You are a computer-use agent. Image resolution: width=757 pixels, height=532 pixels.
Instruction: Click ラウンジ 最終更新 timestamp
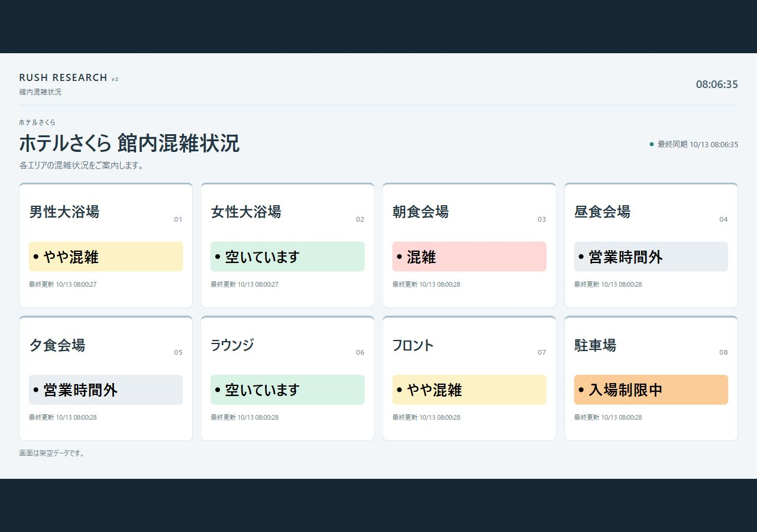244,417
